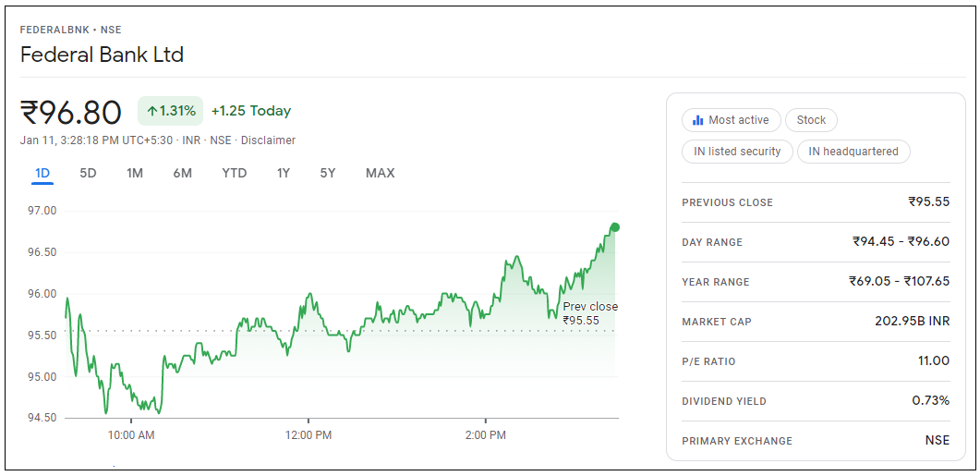Click the DAY RANGE label
980x476 pixels.
(x=712, y=242)
